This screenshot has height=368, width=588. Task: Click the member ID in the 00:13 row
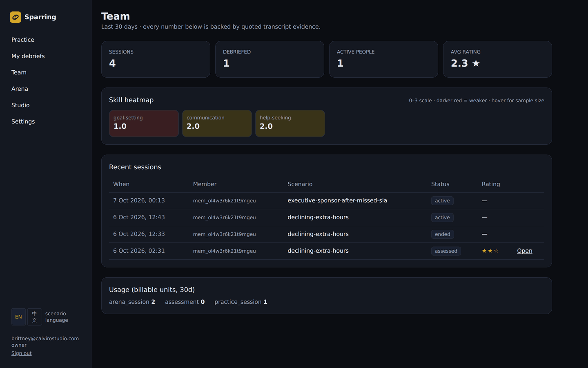point(224,201)
